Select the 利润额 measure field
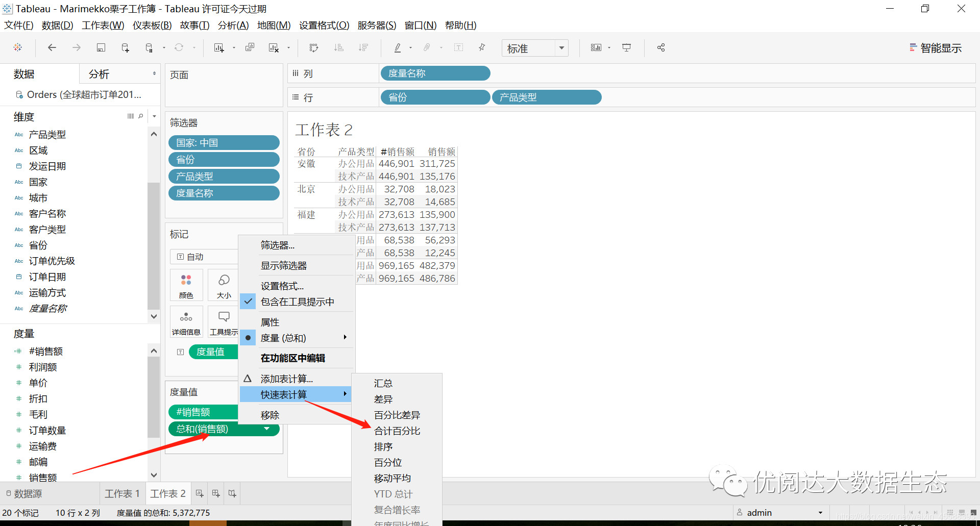Image resolution: width=980 pixels, height=526 pixels. 43,367
